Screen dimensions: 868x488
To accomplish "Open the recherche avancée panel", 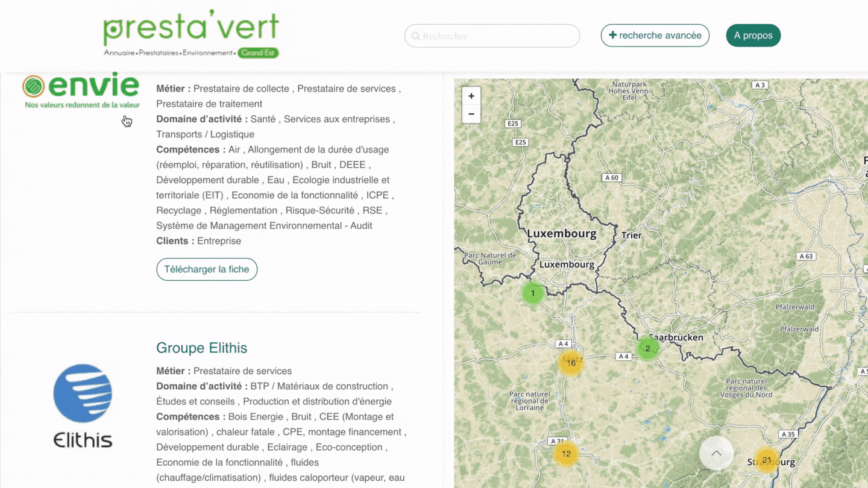I will tap(655, 36).
